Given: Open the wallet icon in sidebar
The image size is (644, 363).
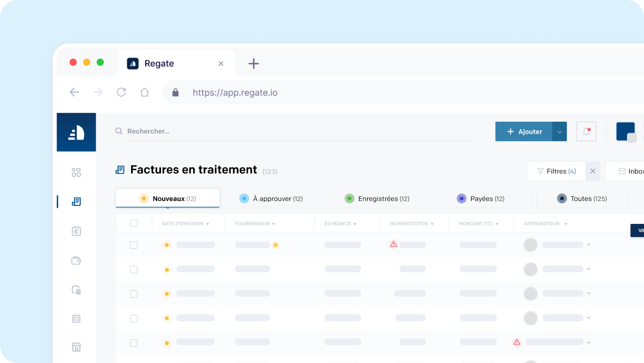Looking at the screenshot, I should pos(76,260).
